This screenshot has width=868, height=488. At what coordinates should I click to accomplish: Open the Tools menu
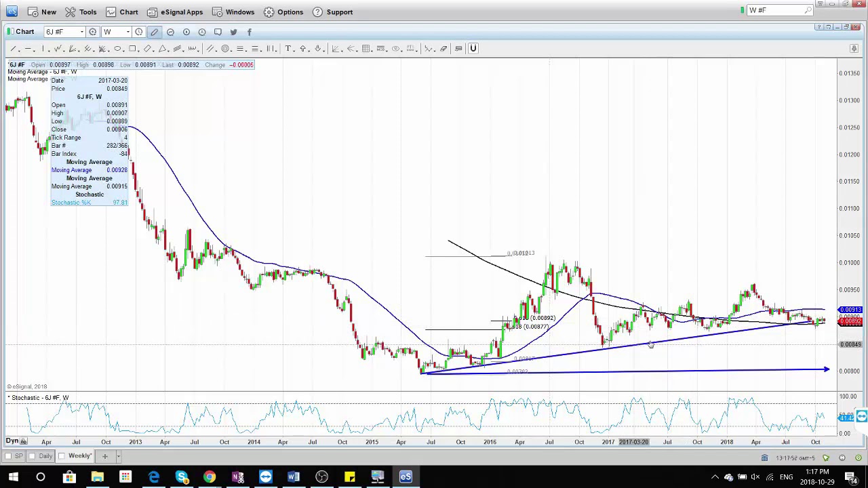[x=81, y=12]
